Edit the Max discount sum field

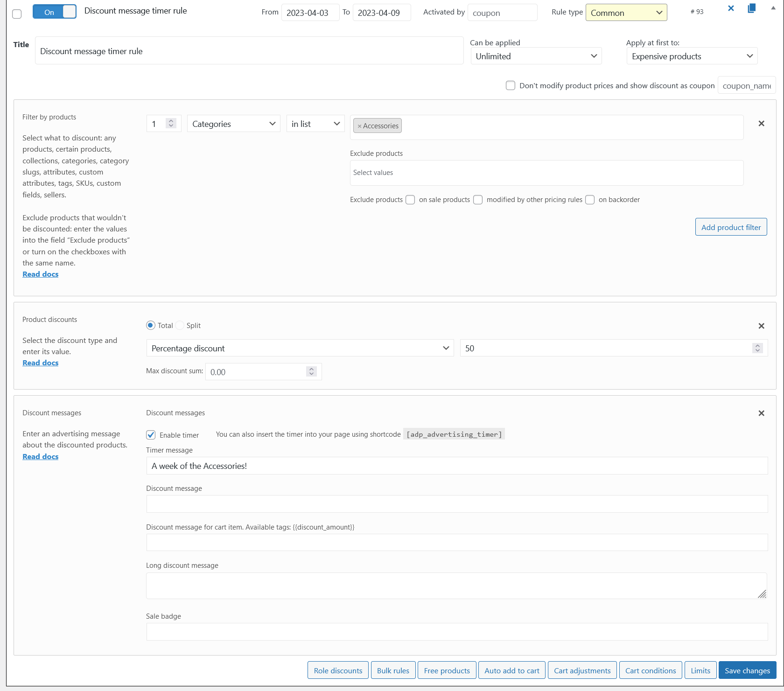(263, 371)
